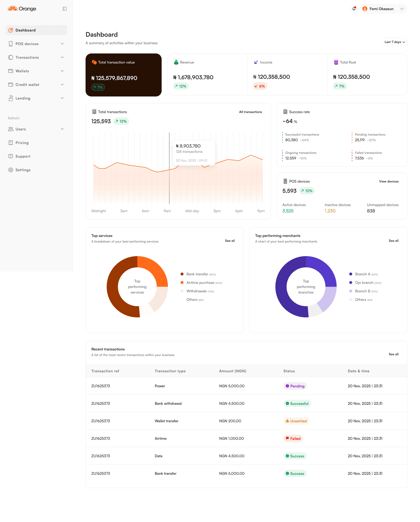
Task: Click the Support question icon in the sidebar
Action: click(x=11, y=156)
